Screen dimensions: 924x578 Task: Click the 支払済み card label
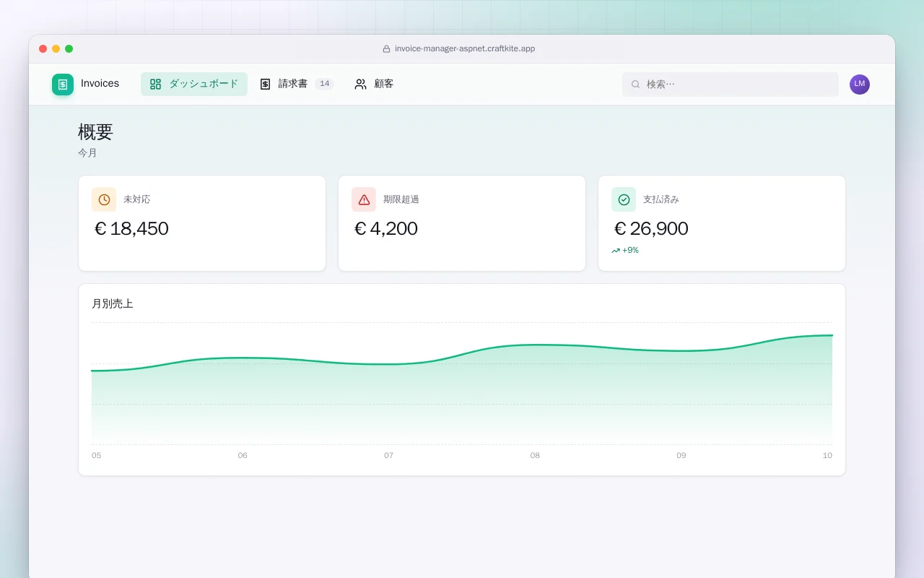[661, 199]
